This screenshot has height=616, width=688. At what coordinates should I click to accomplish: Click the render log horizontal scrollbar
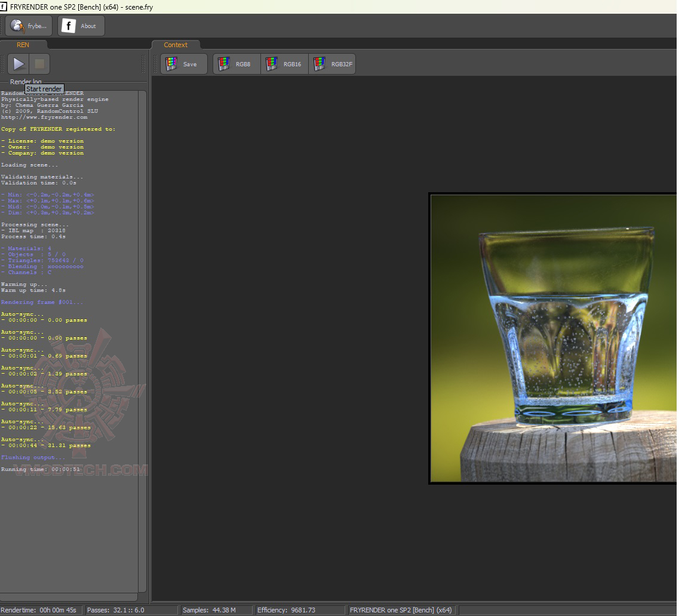(69, 597)
